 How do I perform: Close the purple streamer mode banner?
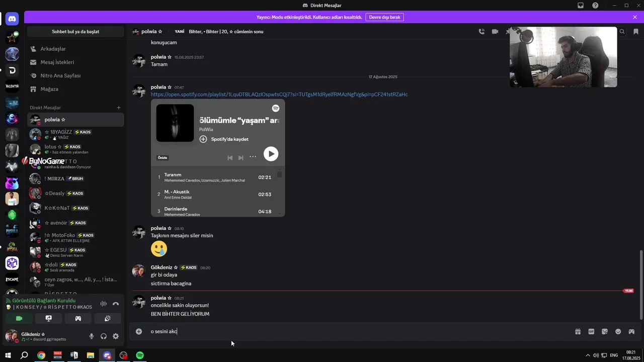635,17
